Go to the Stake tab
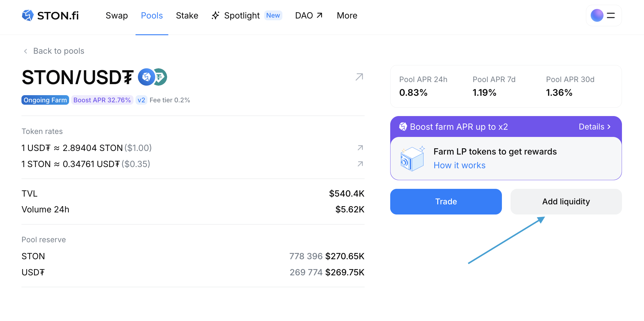Image resolution: width=644 pixels, height=321 pixels. [187, 16]
